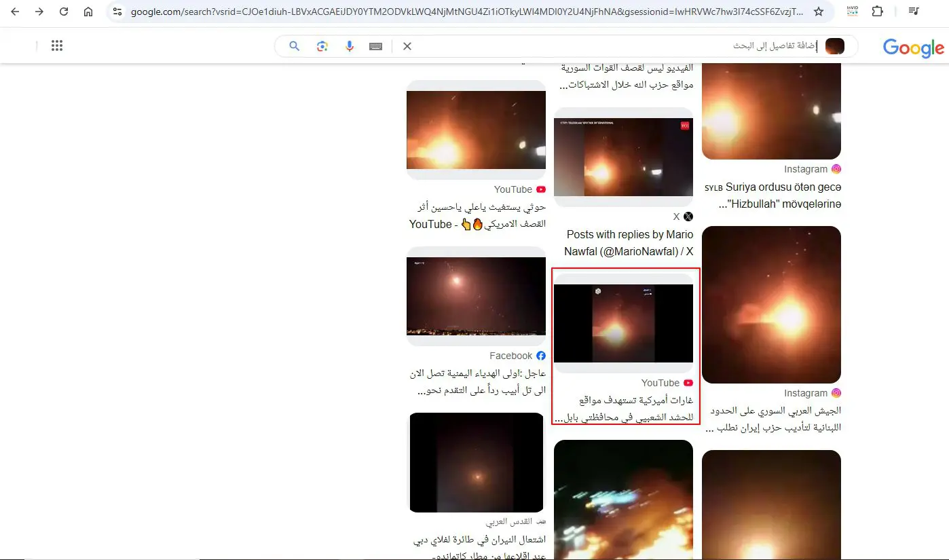Open the 'حوثي يستغيث' YouTube video thumbnail
949x560 pixels.
pyautogui.click(x=476, y=130)
